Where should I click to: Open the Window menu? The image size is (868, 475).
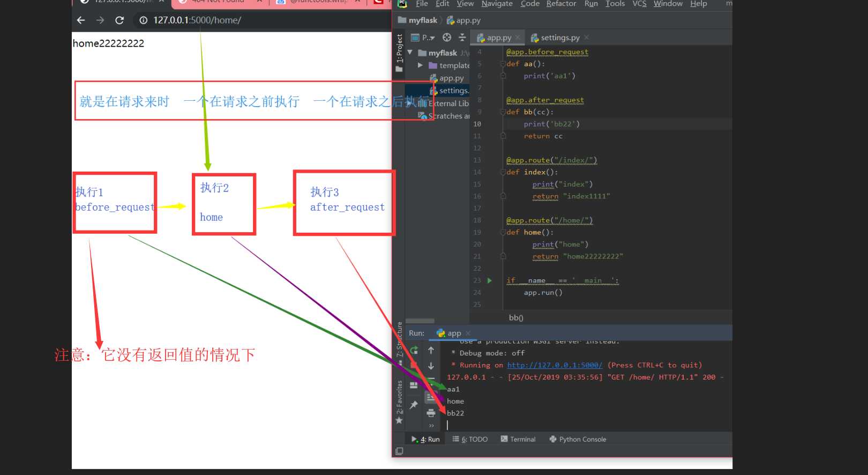click(x=668, y=4)
